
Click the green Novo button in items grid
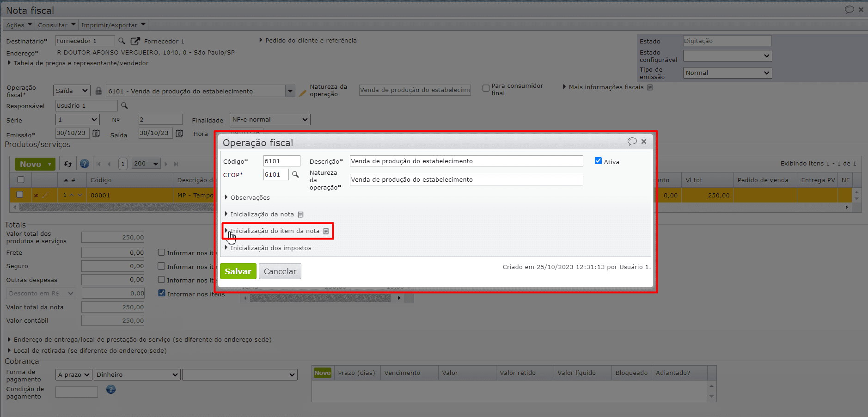pos(35,164)
